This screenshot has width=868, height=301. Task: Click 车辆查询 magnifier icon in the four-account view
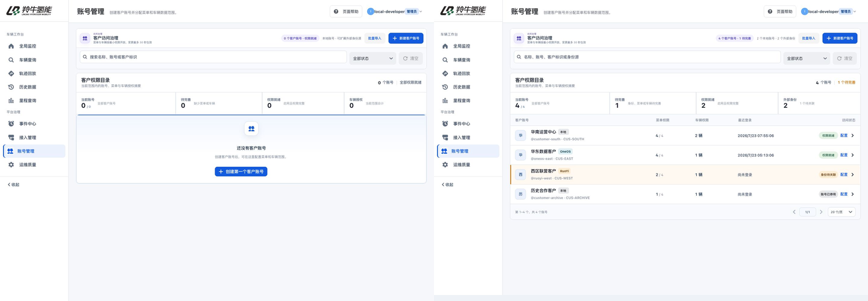pos(445,60)
